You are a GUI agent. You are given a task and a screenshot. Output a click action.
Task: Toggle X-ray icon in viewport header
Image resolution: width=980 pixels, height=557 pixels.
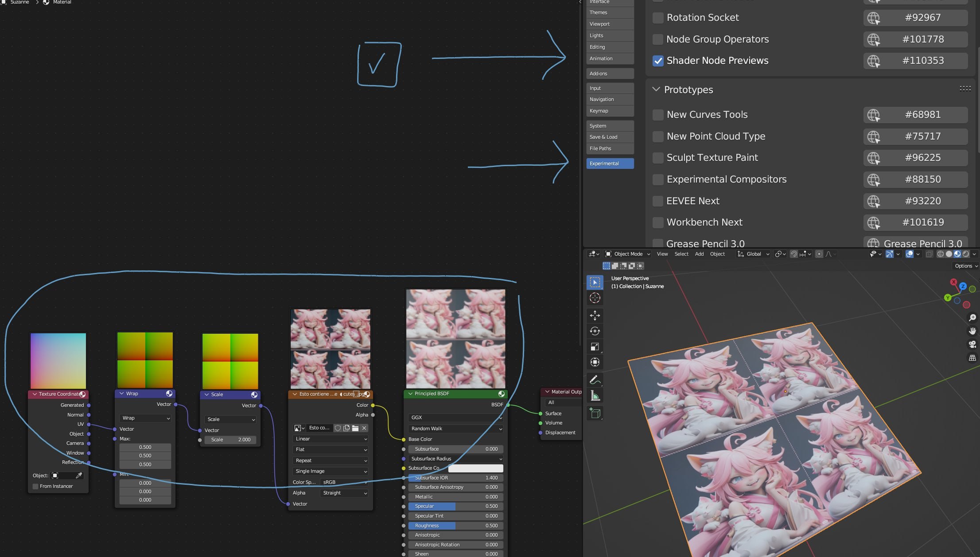tap(929, 254)
